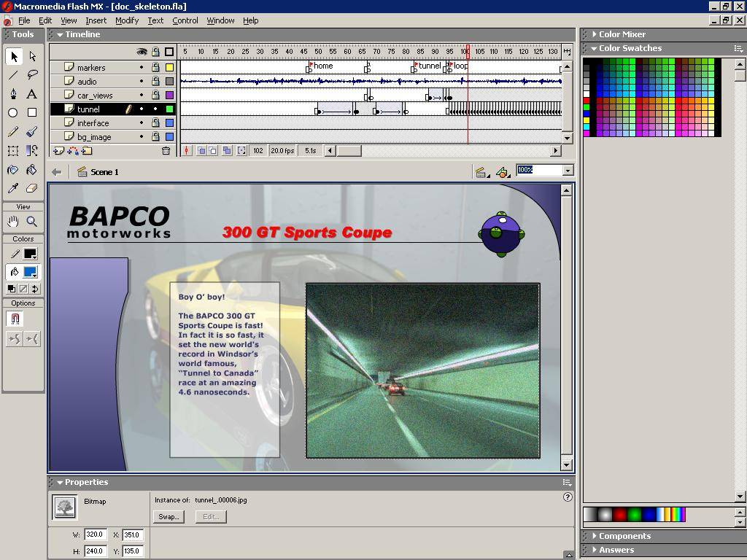Click Swap Colors button in Colors section
Viewport: 747px width, 560px height.
pyautogui.click(x=35, y=289)
